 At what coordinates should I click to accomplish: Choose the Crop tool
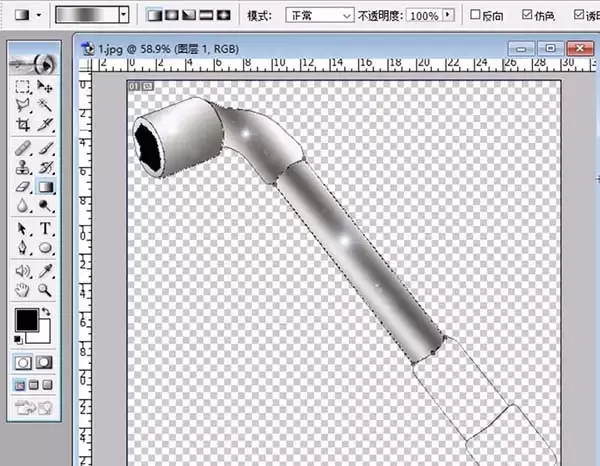pos(23,124)
